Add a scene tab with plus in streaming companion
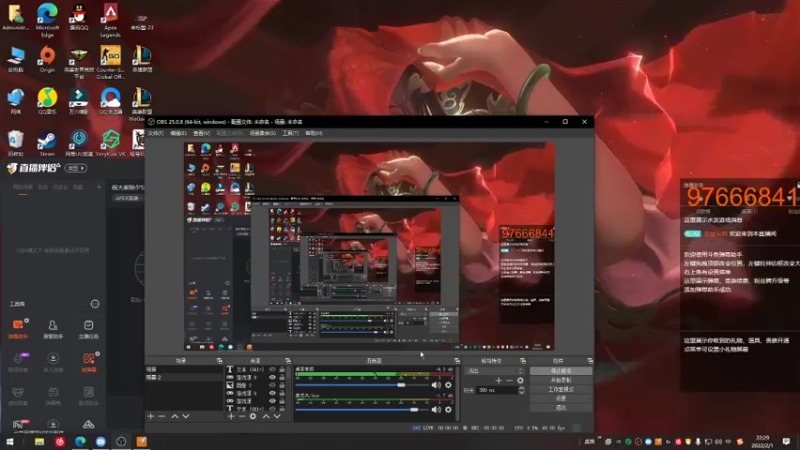800x450 pixels. pyautogui.click(x=99, y=187)
